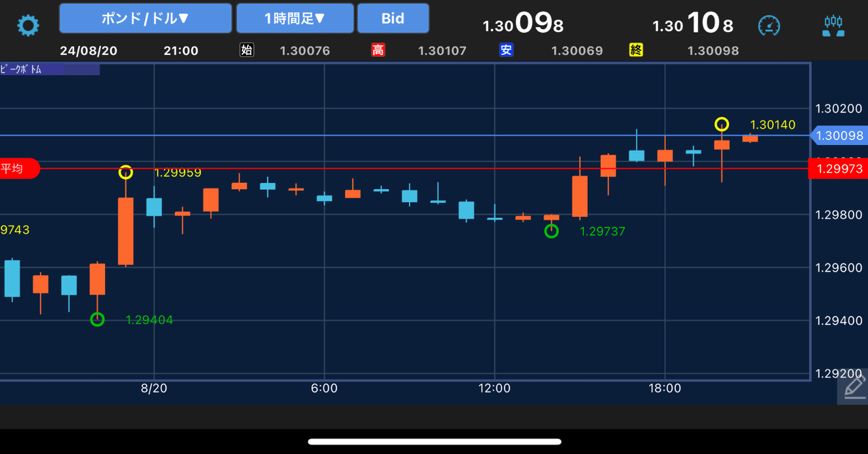Image resolution: width=868 pixels, height=454 pixels.
Task: Click the yellow 終 close price badge
Action: pyautogui.click(x=635, y=50)
